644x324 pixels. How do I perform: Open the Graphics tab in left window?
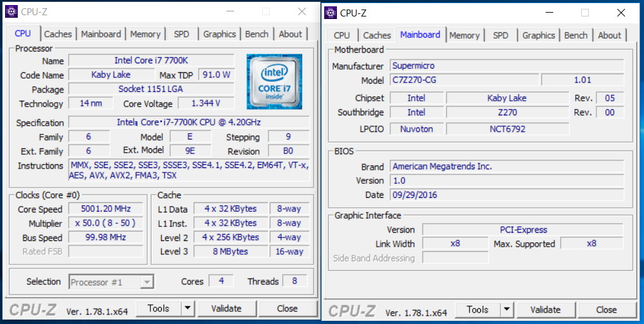[x=220, y=34]
